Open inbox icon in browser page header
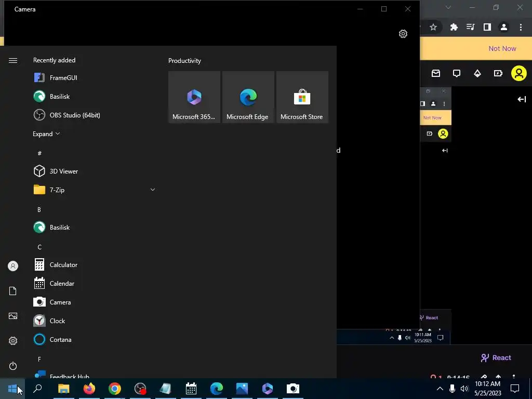The height and width of the screenshot is (399, 532). 436,73
